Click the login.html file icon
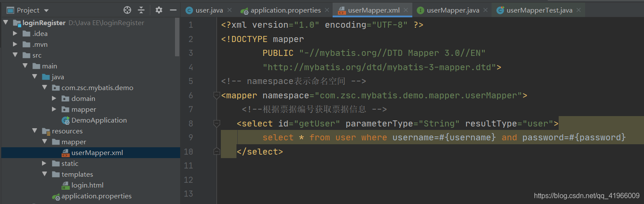Screen dimensions: 644x204 (66, 185)
